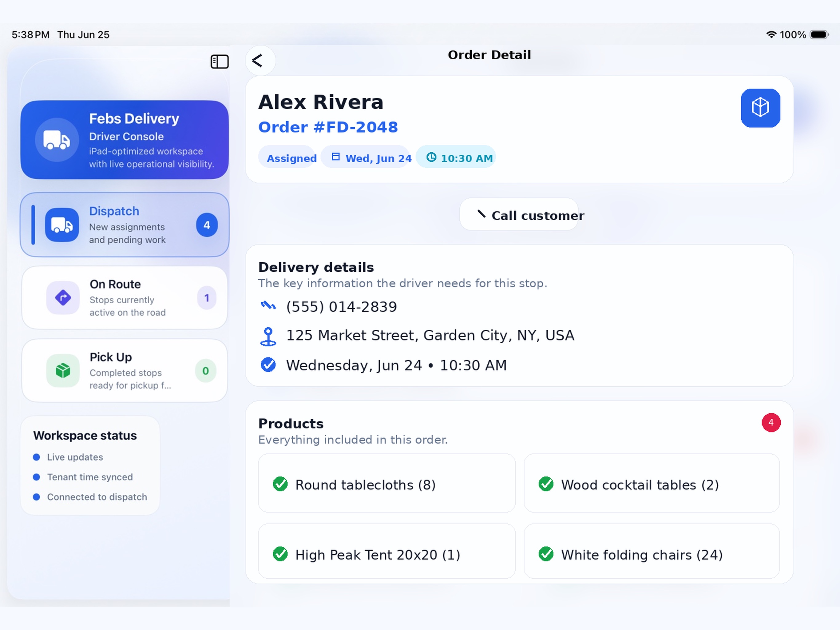
Task: Tap address 125 Market Street, Garden City
Action: click(430, 336)
